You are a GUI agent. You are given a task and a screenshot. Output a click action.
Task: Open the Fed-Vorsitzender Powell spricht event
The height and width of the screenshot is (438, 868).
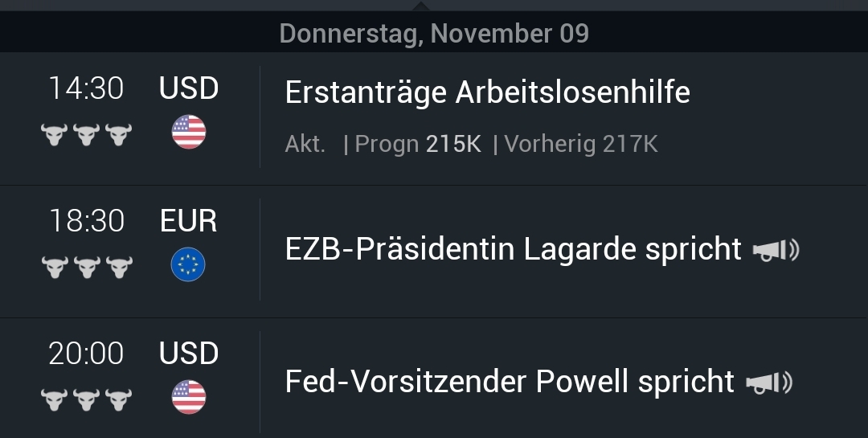tap(510, 382)
